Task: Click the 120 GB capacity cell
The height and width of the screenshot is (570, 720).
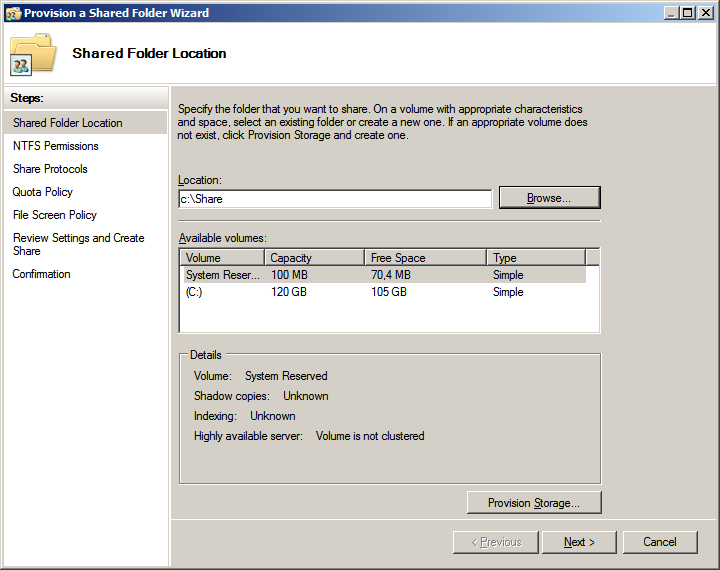Action: [x=289, y=292]
